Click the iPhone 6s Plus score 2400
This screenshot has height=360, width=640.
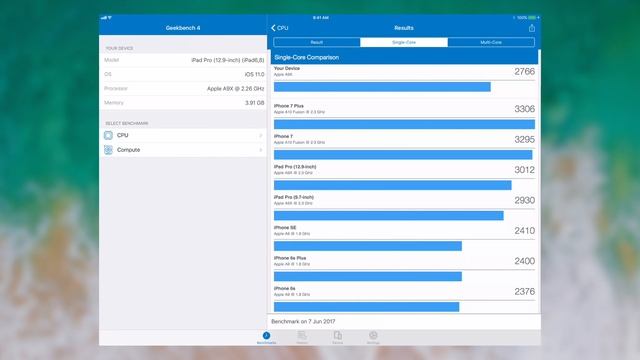tap(524, 261)
